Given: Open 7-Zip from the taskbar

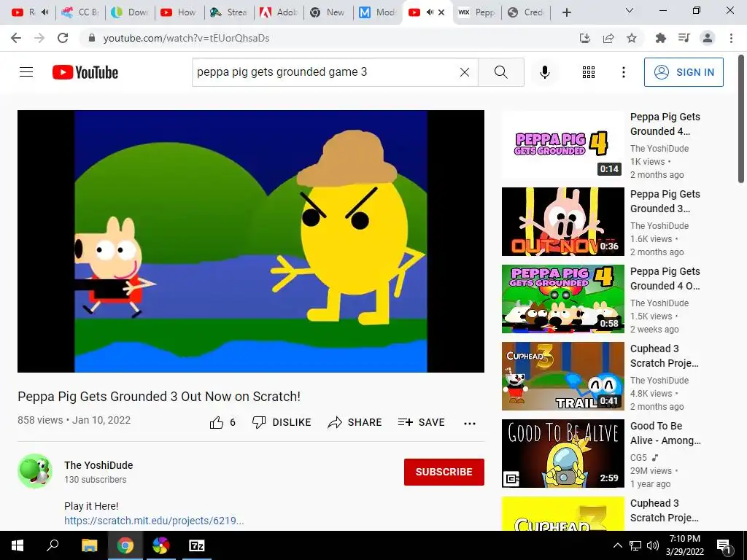Looking at the screenshot, I should pyautogui.click(x=197, y=545).
